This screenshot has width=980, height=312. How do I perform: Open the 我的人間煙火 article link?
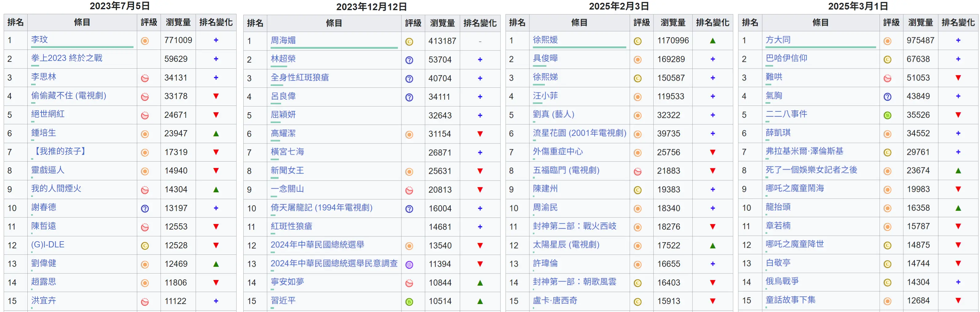(56, 189)
